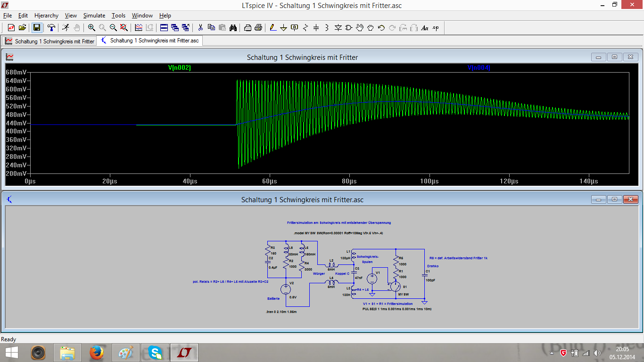Select the Diode component tool
Screen dimensions: 644x362
click(x=338, y=28)
